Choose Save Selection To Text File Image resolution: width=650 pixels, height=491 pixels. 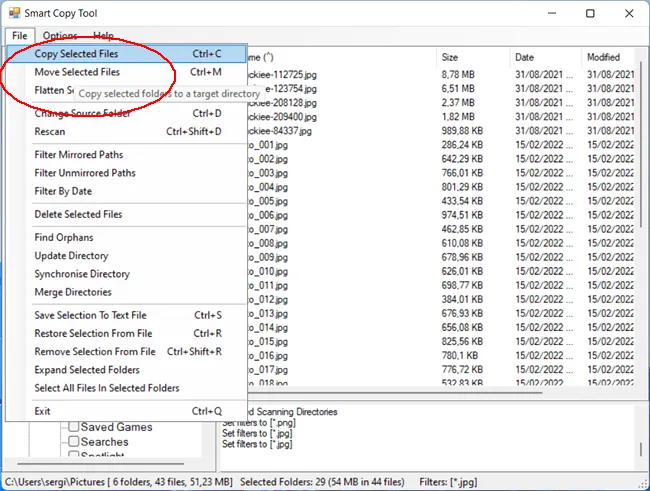coord(127,316)
